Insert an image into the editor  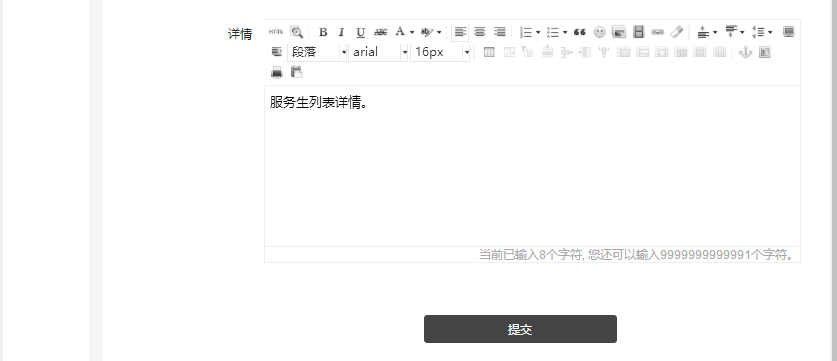[x=619, y=32]
